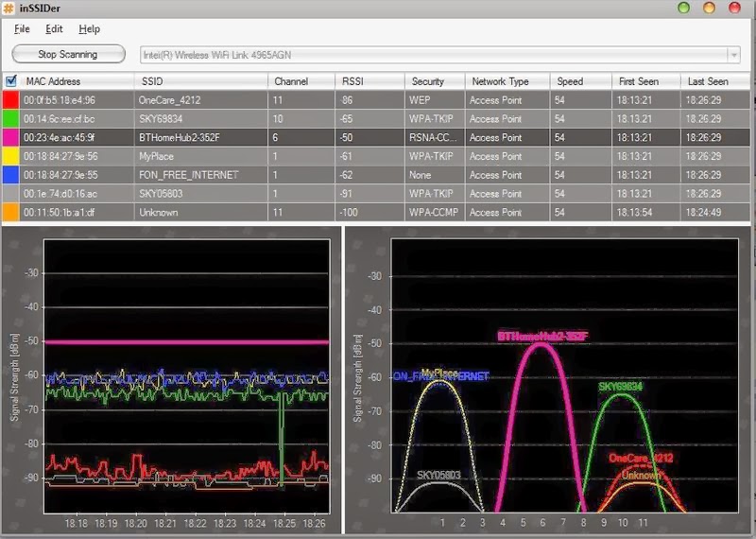This screenshot has width=756, height=539.
Task: Click the green swatch for SKY69834
Action: [10, 119]
